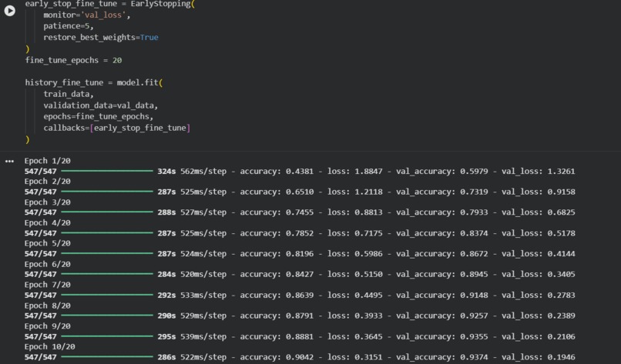
Task: Click the val_loss: 0.2106 value
Action: click(539, 337)
